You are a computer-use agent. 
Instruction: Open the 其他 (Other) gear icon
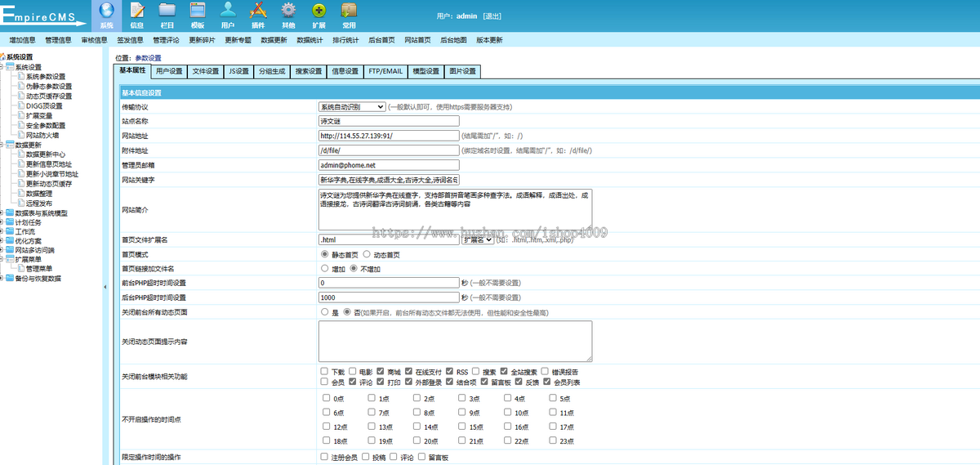(x=288, y=11)
